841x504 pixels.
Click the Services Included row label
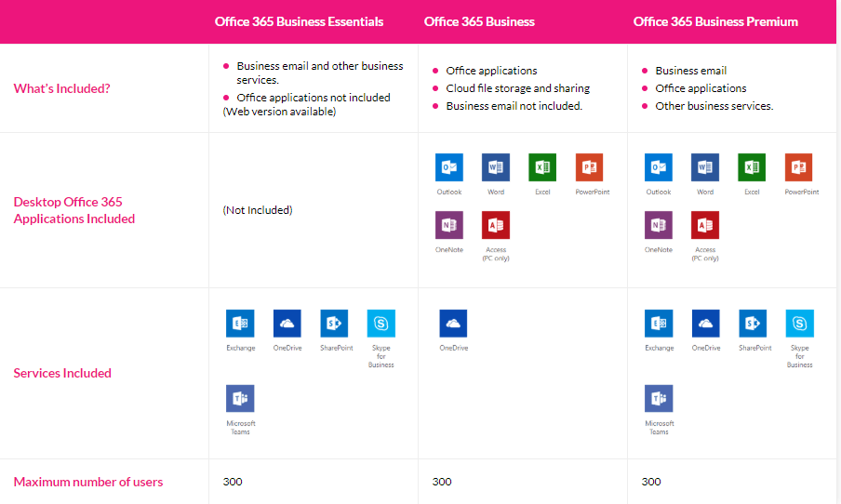[62, 373]
